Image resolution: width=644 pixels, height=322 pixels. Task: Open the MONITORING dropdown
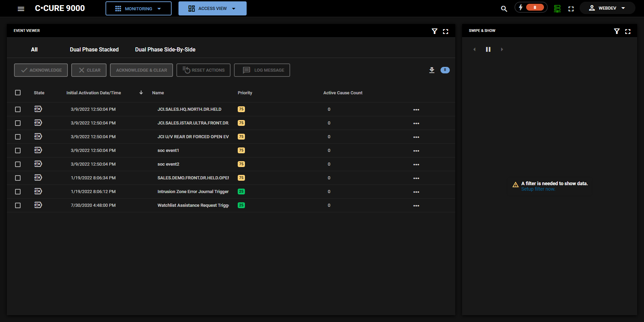[x=138, y=8]
